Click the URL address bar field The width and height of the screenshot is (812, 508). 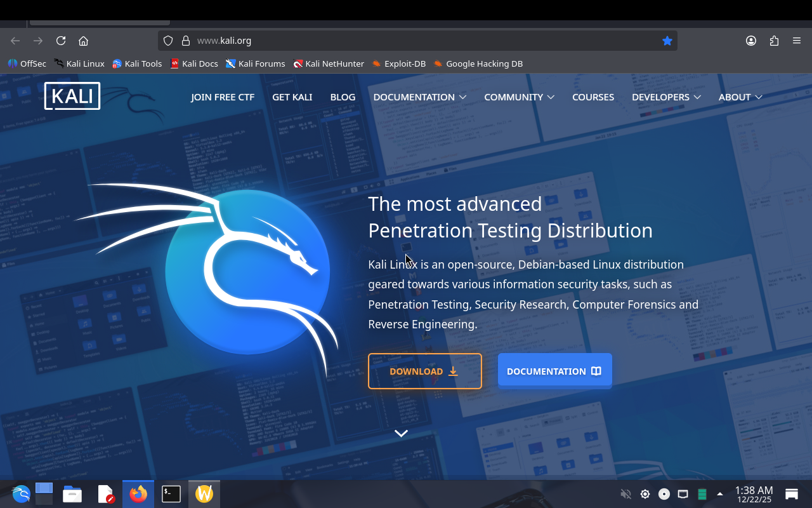click(x=419, y=41)
